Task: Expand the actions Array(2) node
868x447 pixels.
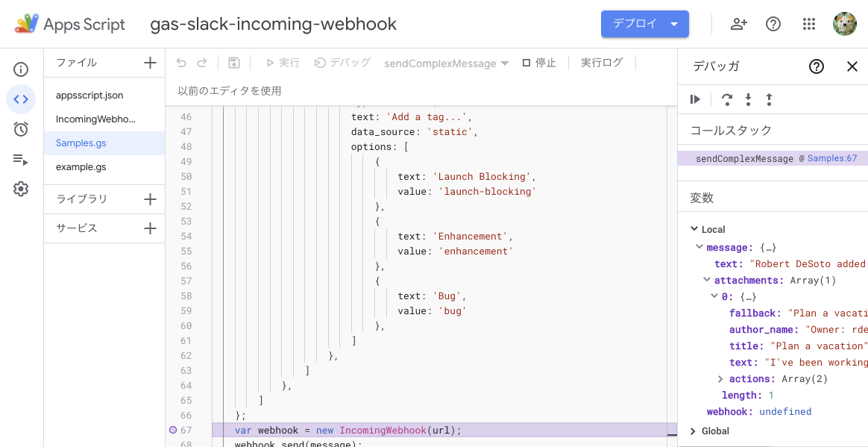Action: [721, 379]
